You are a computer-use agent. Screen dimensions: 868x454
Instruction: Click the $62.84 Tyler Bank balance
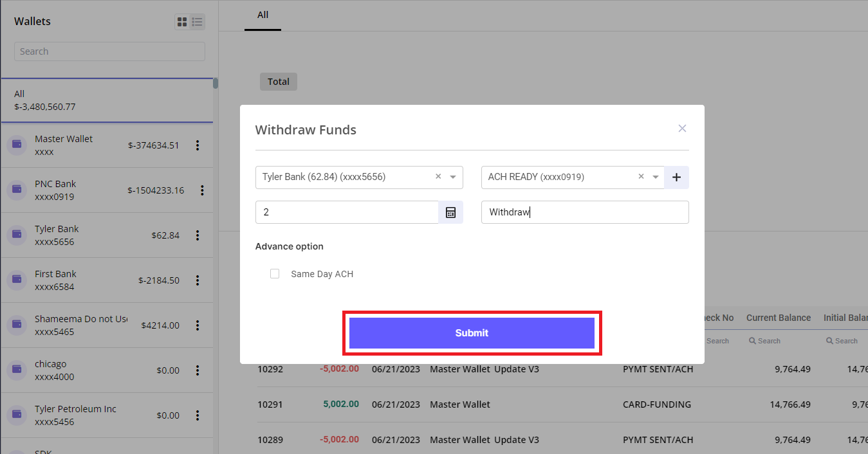point(165,235)
